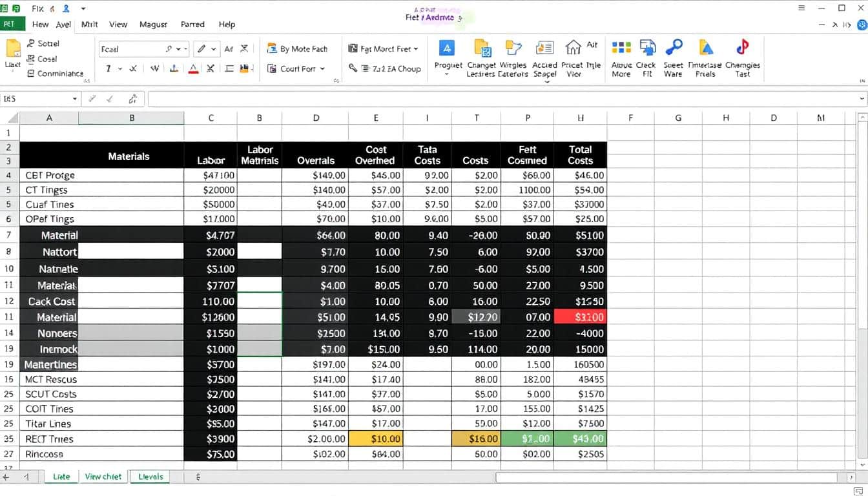
Task: Click the red highlighted $3100 cell
Action: coord(580,317)
